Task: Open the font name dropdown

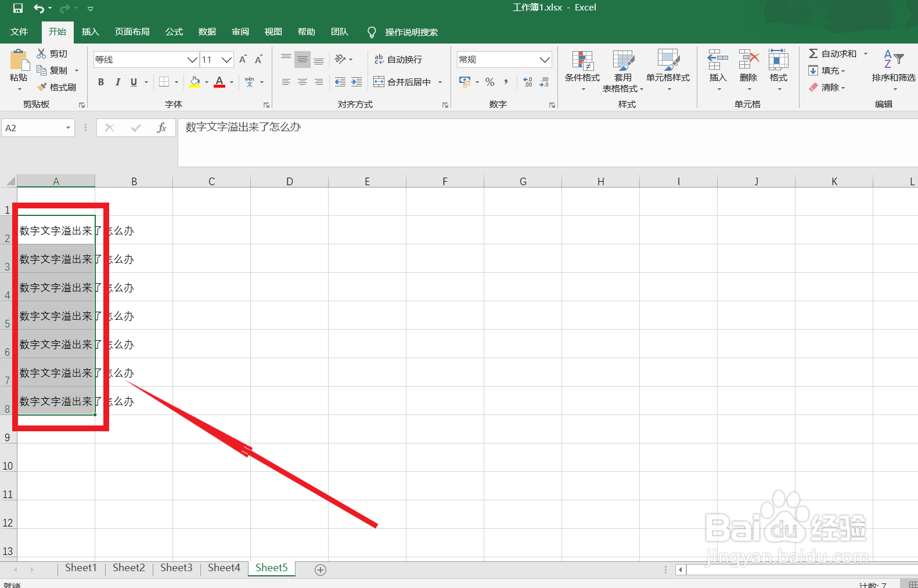Action: pyautogui.click(x=193, y=59)
